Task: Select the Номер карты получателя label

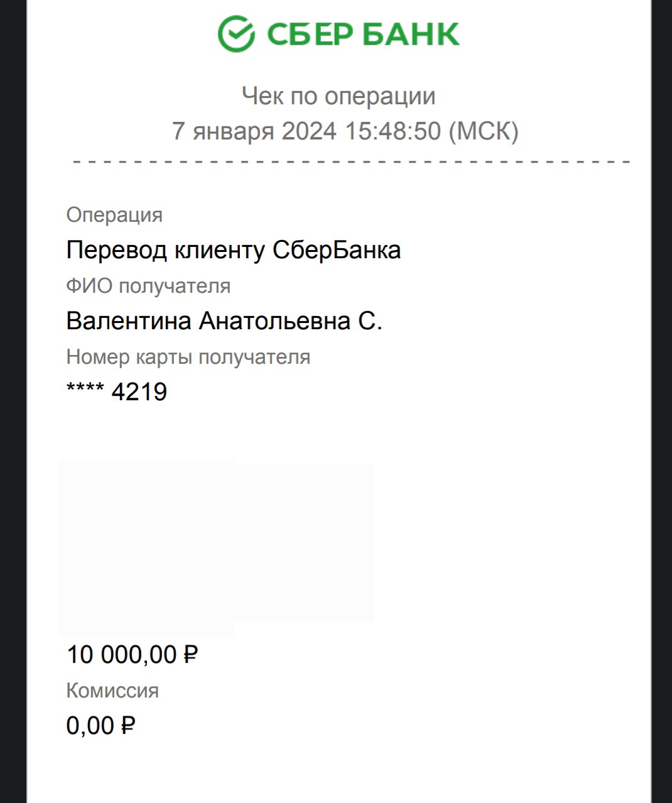Action: tap(188, 357)
